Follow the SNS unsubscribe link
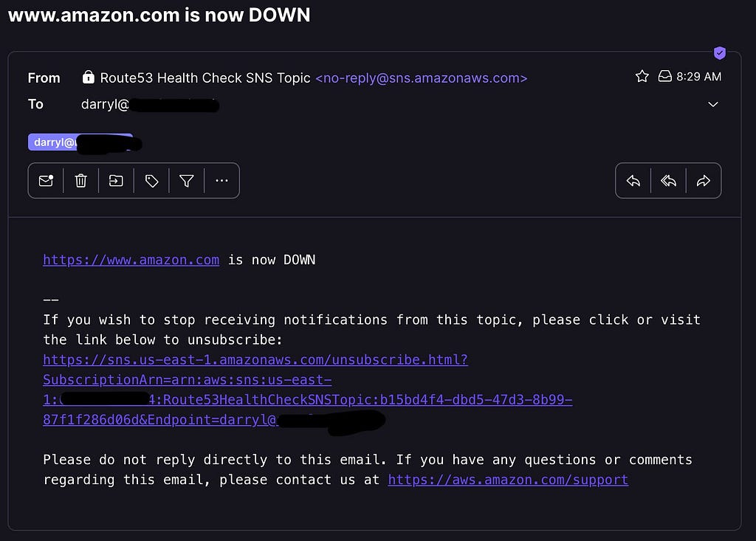Viewport: 756px width, 541px height. [x=308, y=390]
